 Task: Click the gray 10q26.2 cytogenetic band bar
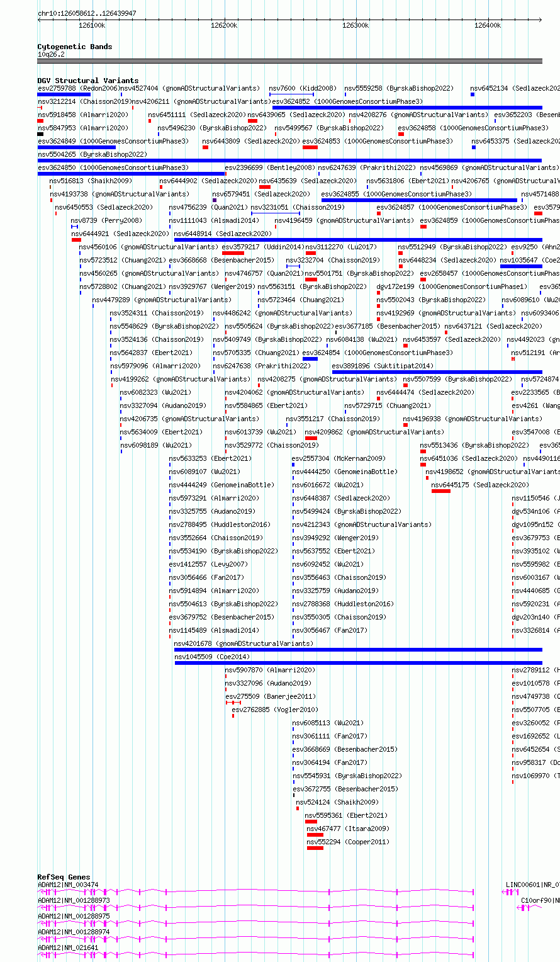pyautogui.click(x=289, y=61)
